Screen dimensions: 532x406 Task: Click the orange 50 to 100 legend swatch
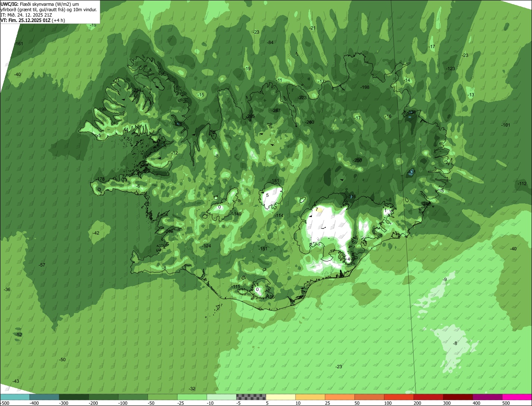(x=369, y=397)
